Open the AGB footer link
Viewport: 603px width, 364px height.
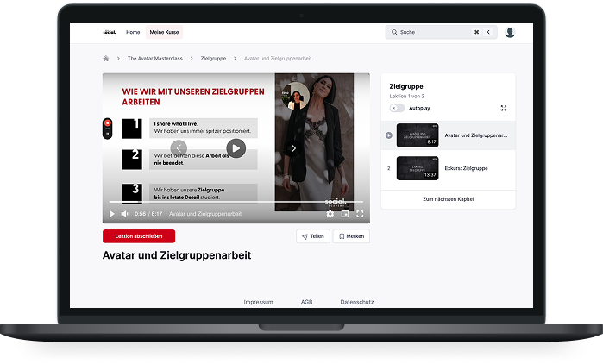306,302
